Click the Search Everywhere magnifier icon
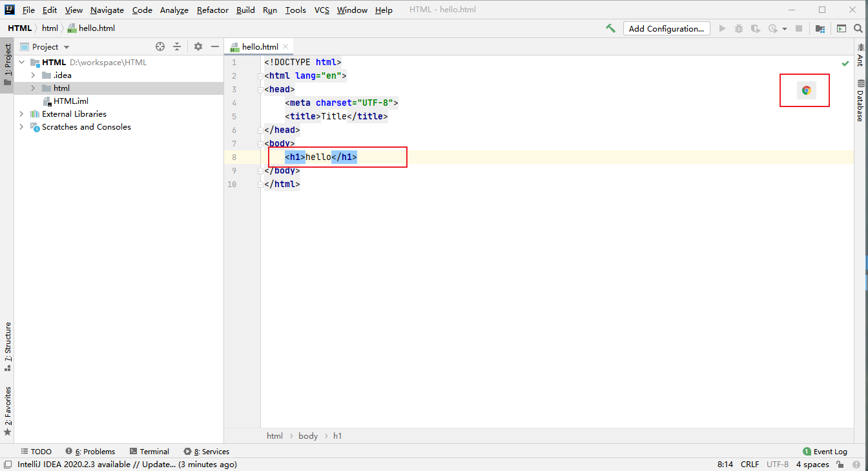Image resolution: width=868 pixels, height=471 pixels. 858,28
